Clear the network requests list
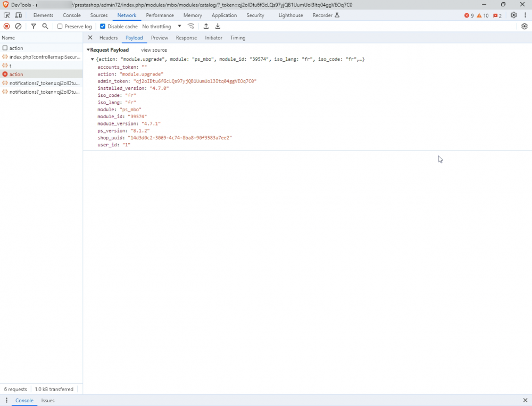Screen dimensions: 532x406 click(x=18, y=26)
